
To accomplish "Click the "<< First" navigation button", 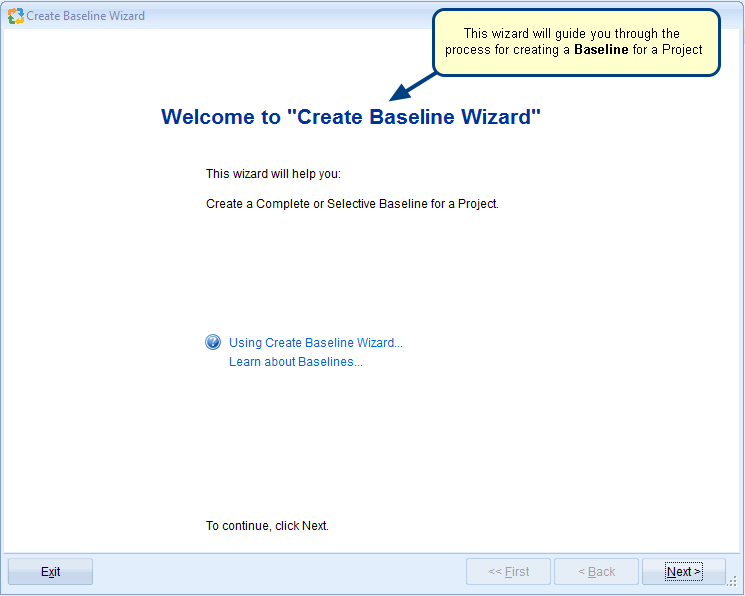I will tap(508, 572).
